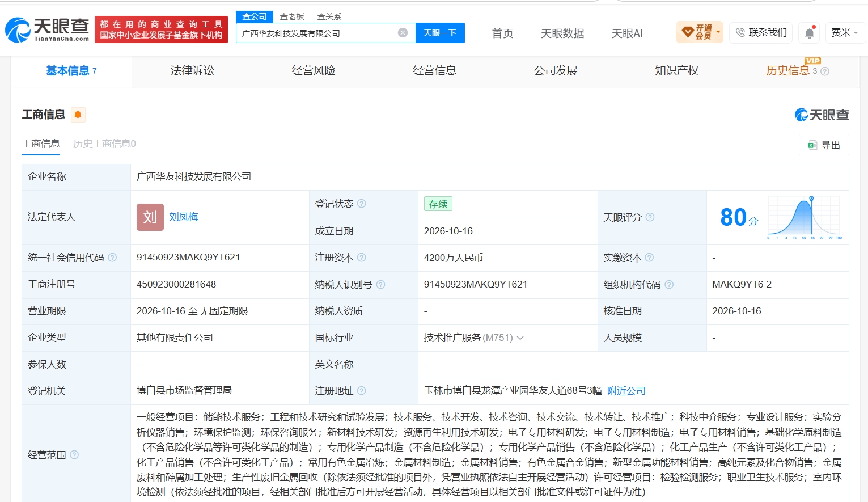
Task: Click the 天眼一下 search button
Action: (440, 33)
